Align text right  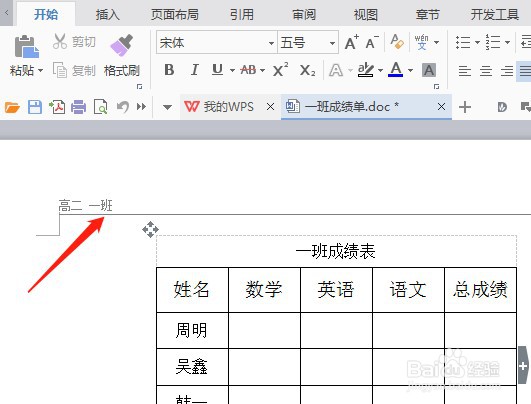coord(507,71)
